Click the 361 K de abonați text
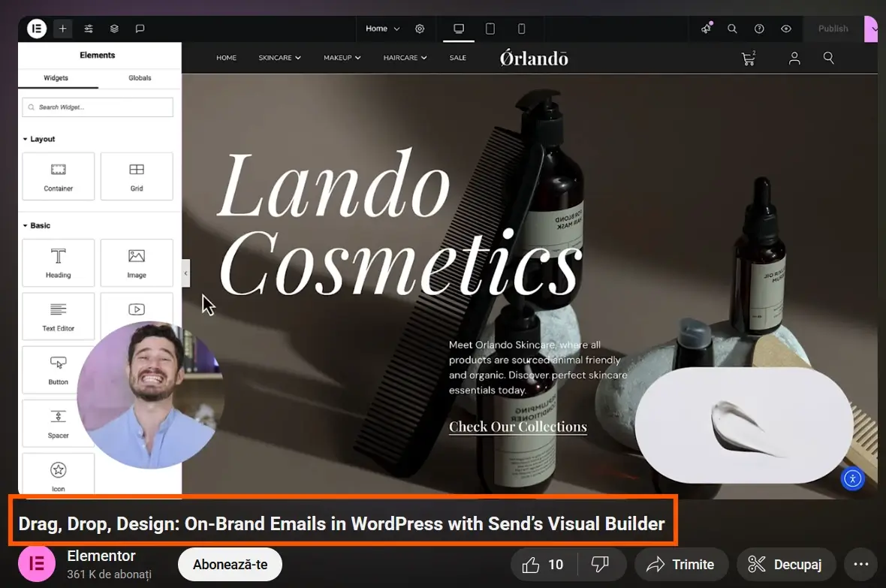Screen dimensions: 886x588 coord(109,574)
